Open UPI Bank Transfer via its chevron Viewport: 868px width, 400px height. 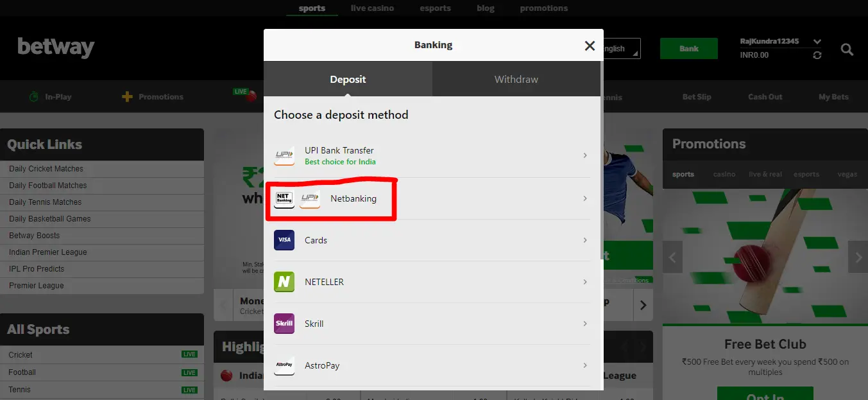pos(585,155)
